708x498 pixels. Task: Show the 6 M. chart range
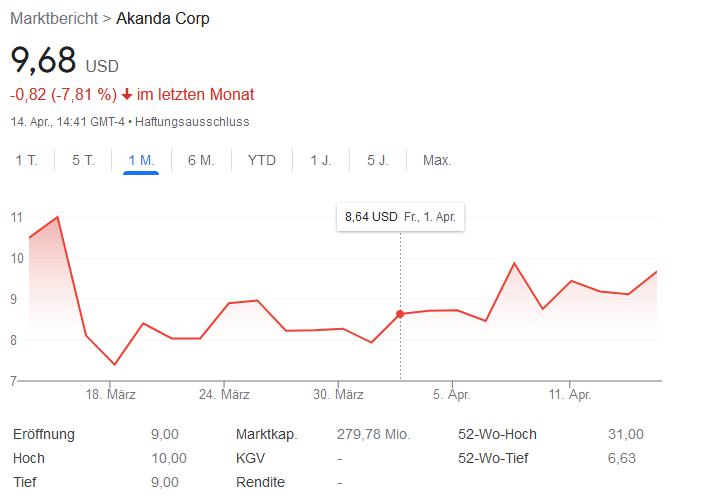[200, 160]
